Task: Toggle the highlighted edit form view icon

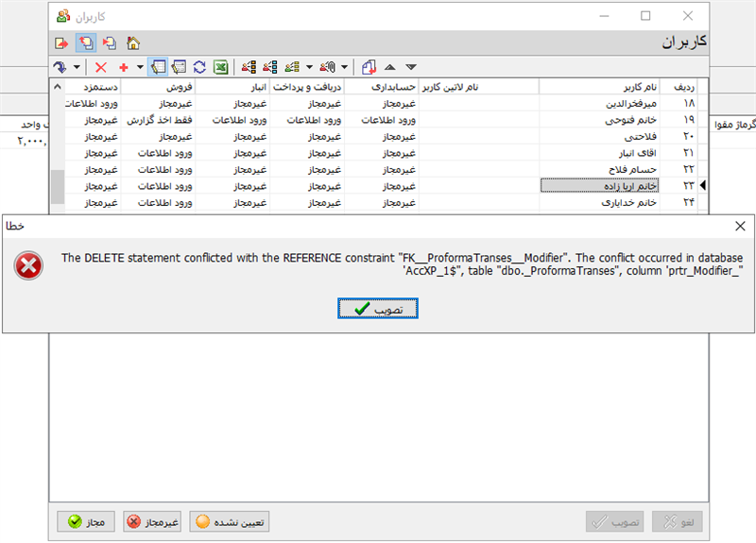Action: coord(158,67)
